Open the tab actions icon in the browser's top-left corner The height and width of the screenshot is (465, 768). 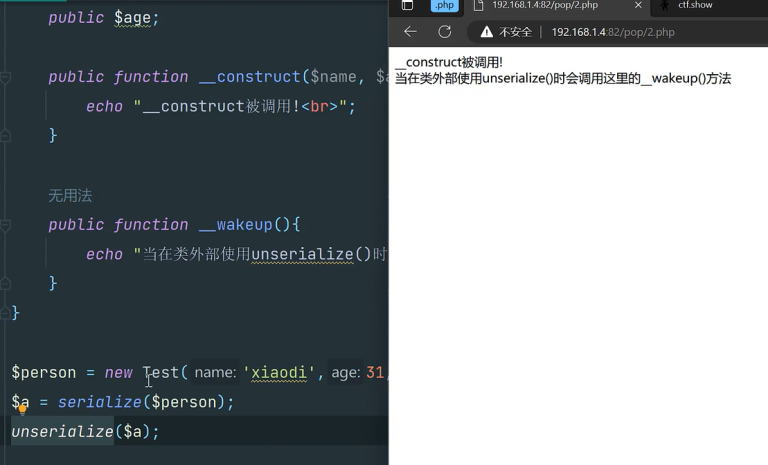407,6
